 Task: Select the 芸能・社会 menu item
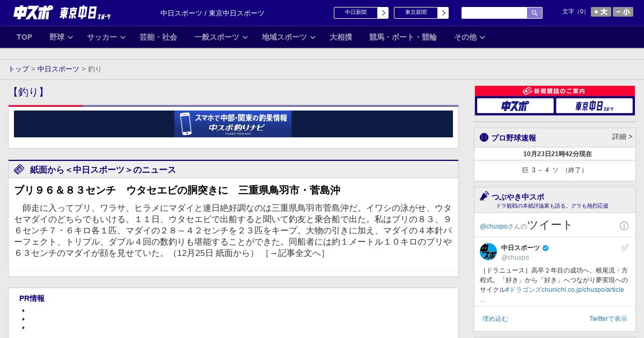coord(158,37)
